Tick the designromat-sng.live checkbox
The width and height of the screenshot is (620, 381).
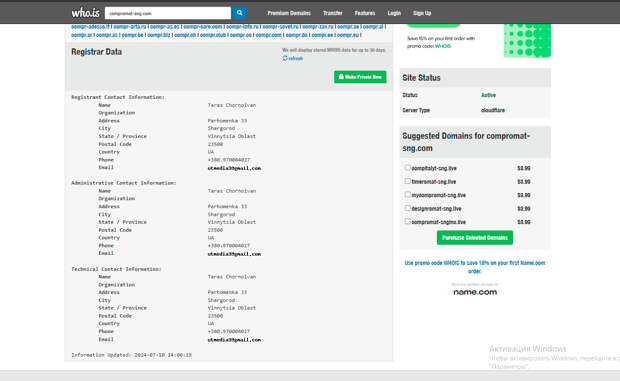(407, 208)
